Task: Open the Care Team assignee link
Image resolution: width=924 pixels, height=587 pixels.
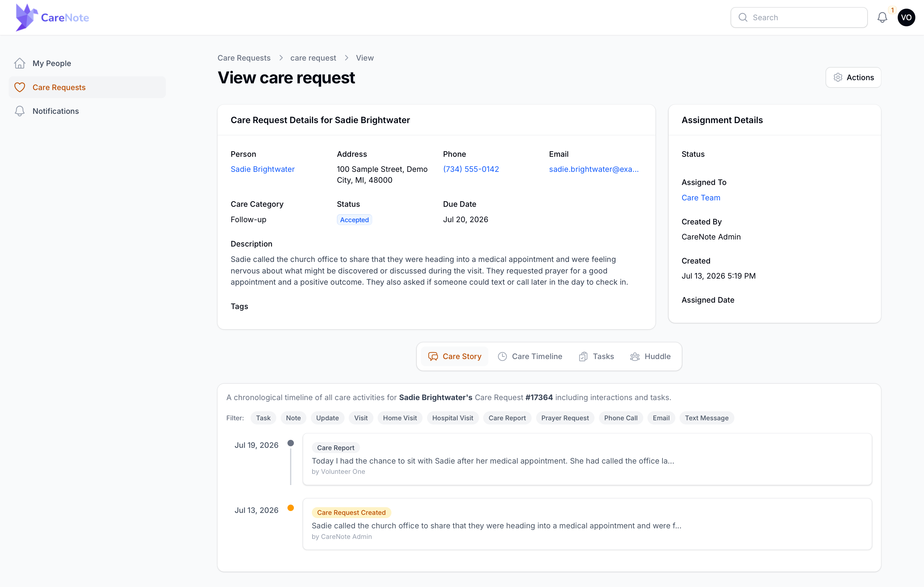Action: tap(701, 197)
